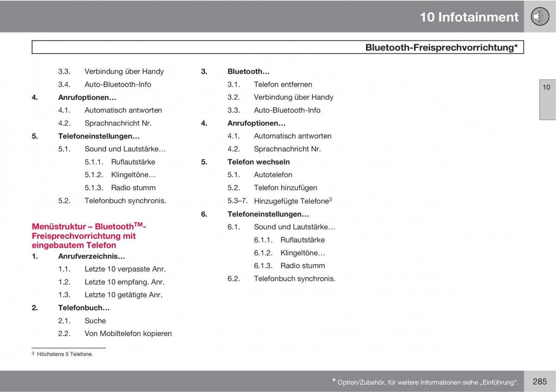Image resolution: width=556 pixels, height=392 pixels.
Task: Click entry '6.1.2. Klingeltöne…'
Action: [x=289, y=253]
